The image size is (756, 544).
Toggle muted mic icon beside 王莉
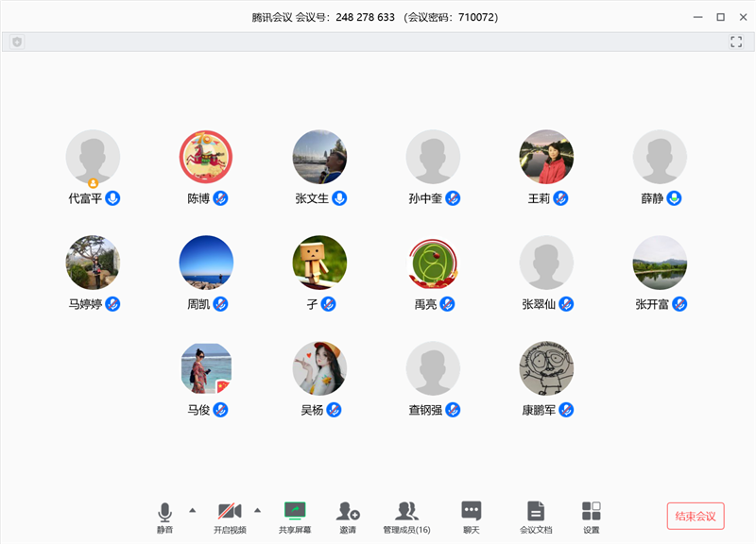[x=560, y=198]
